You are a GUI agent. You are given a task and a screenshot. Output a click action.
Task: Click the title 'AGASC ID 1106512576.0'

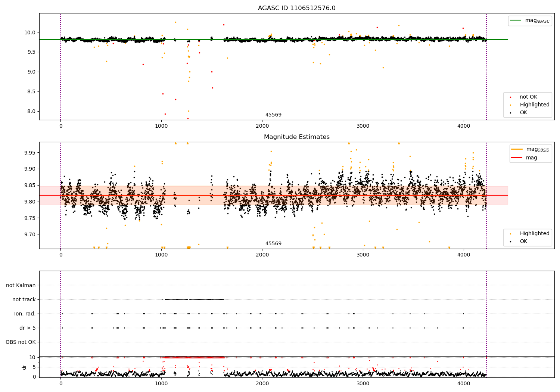click(297, 8)
